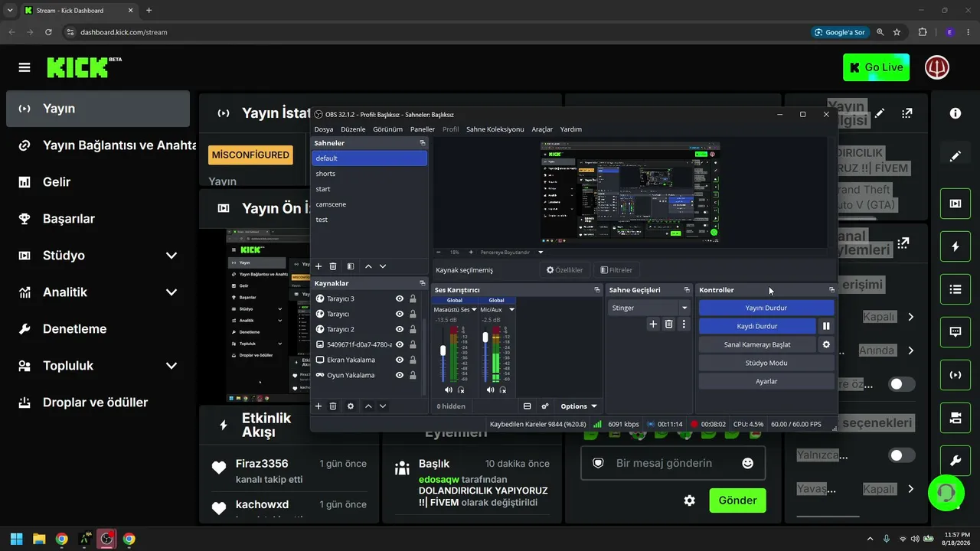Screen dimensions: 980x551
Task: Stop recording with Kaydı Durdur
Action: (757, 326)
